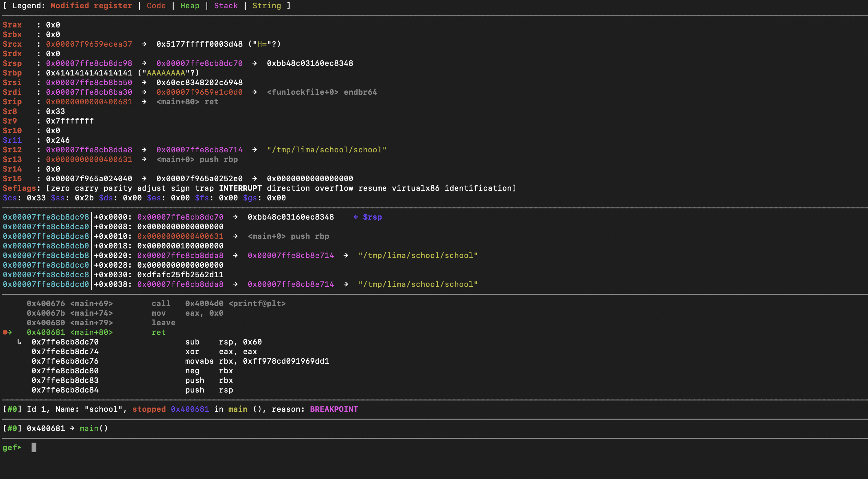Viewport: 868px width, 479px height.
Task: Select the $rcx value 0x00007f9659ecea37
Action: 89,44
